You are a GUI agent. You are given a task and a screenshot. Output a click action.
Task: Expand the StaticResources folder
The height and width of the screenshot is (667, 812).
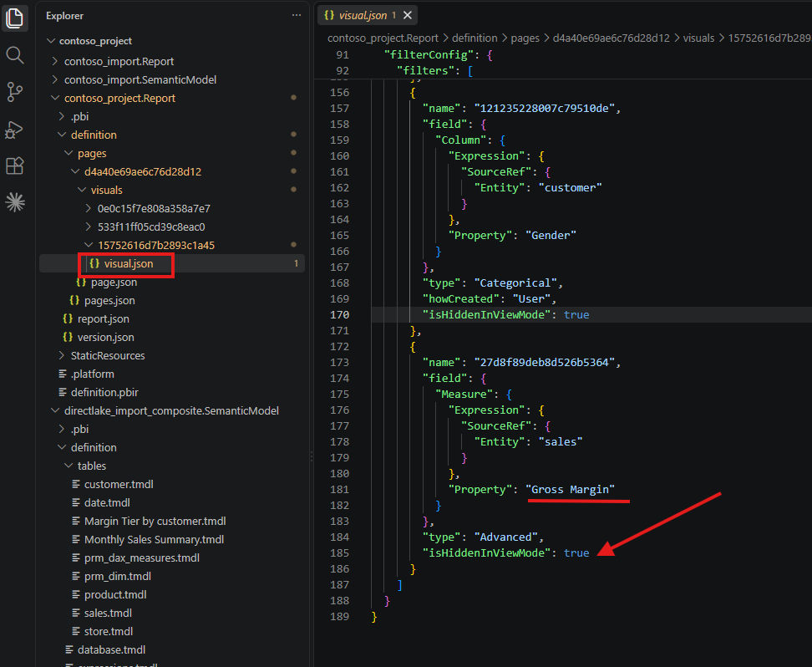click(x=108, y=355)
